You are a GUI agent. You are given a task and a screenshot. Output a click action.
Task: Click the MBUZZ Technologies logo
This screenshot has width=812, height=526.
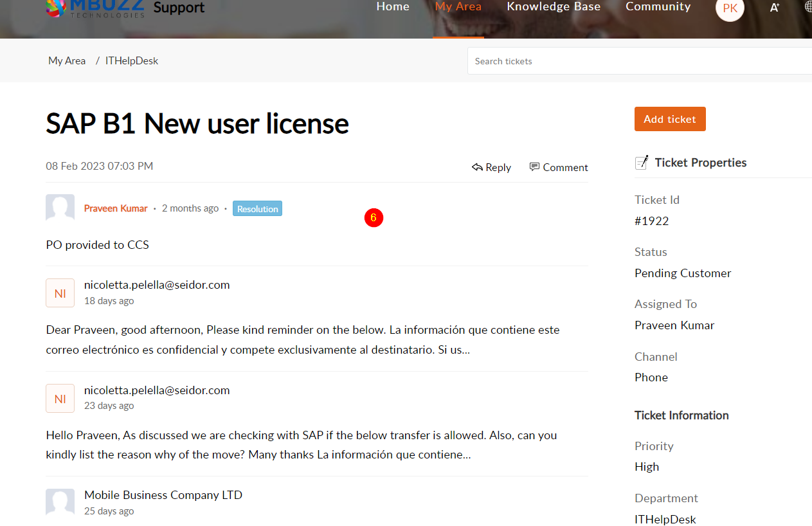(95, 8)
